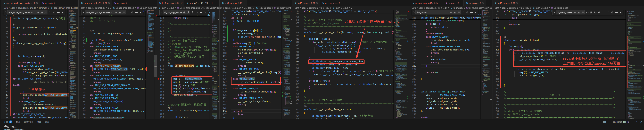Click the soundbox breadcrumb in leftmost editor
The width and height of the screenshot is (644, 130).
[x=23, y=8]
